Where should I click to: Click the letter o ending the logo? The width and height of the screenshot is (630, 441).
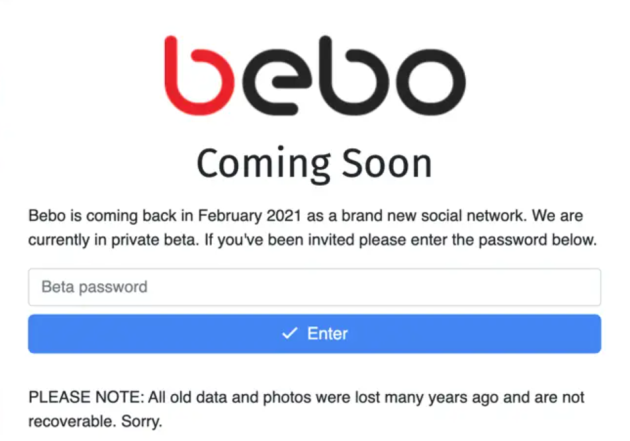[x=431, y=82]
